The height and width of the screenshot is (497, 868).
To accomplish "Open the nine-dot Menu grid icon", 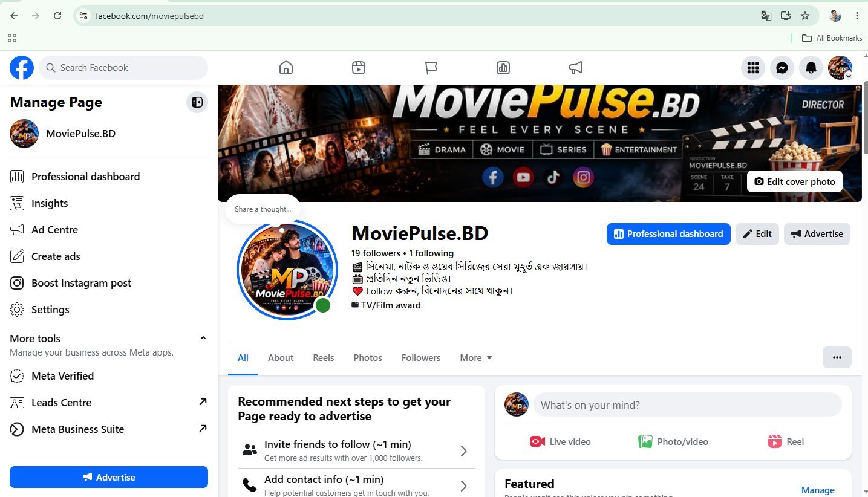I will [x=753, y=68].
